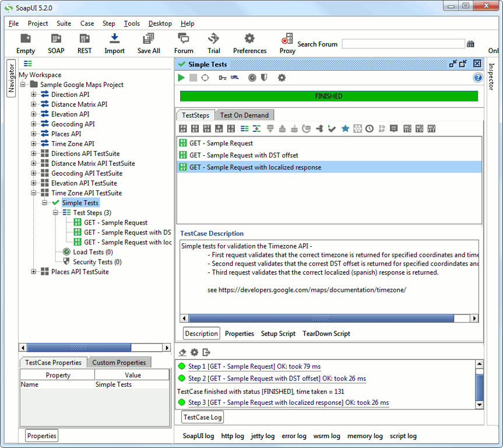This screenshot has height=448, width=503.
Task: Collapse the Simple Tests node
Action: [x=44, y=202]
